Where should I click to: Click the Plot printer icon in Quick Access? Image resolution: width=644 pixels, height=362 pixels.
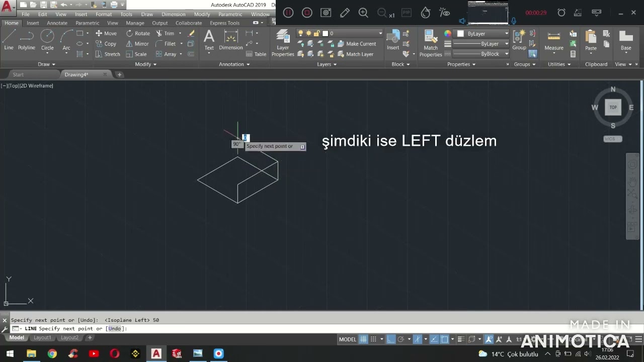click(x=114, y=5)
